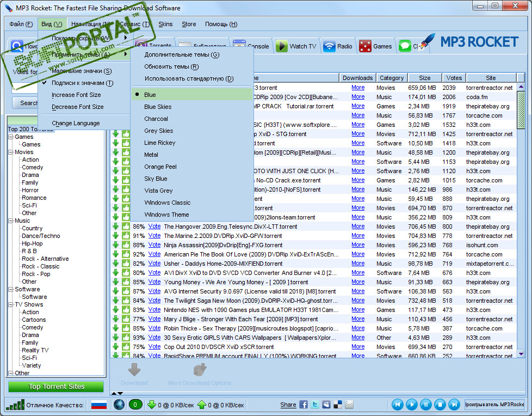
Task: Click the Radio wifi icon
Action: click(x=329, y=46)
